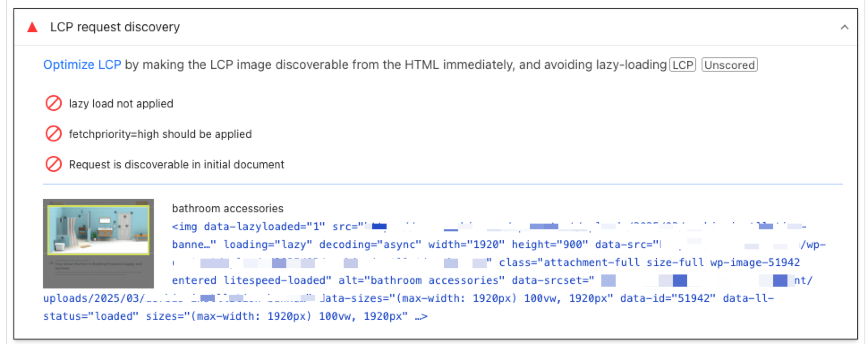The image size is (868, 344).
Task: Click the 'bathroom accessories' element label
Action: pos(228,208)
